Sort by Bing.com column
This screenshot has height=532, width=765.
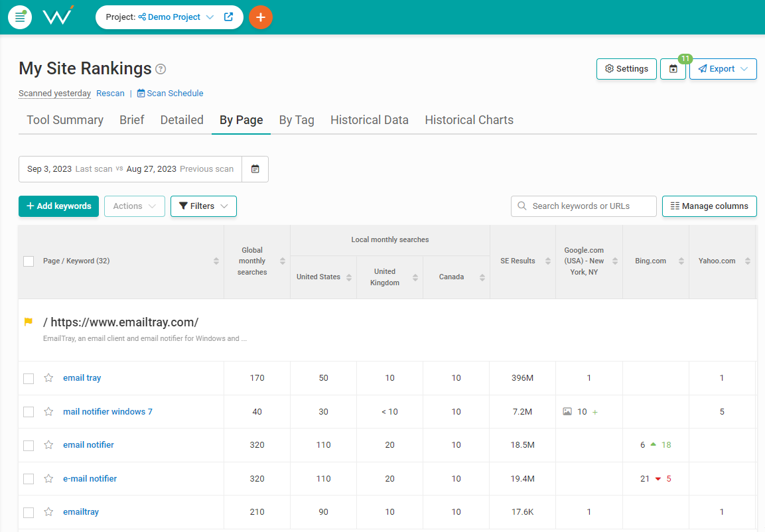[x=681, y=261]
